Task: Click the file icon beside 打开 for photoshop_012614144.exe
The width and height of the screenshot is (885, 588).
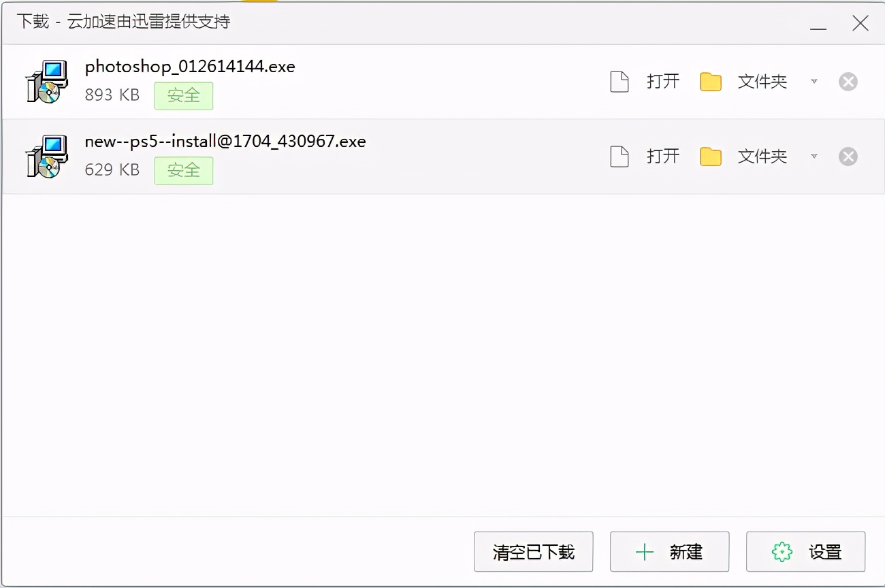Action: [x=619, y=81]
